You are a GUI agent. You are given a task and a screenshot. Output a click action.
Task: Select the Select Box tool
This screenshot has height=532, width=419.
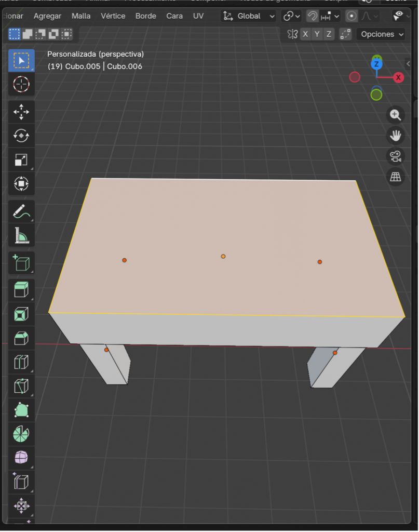tap(21, 60)
